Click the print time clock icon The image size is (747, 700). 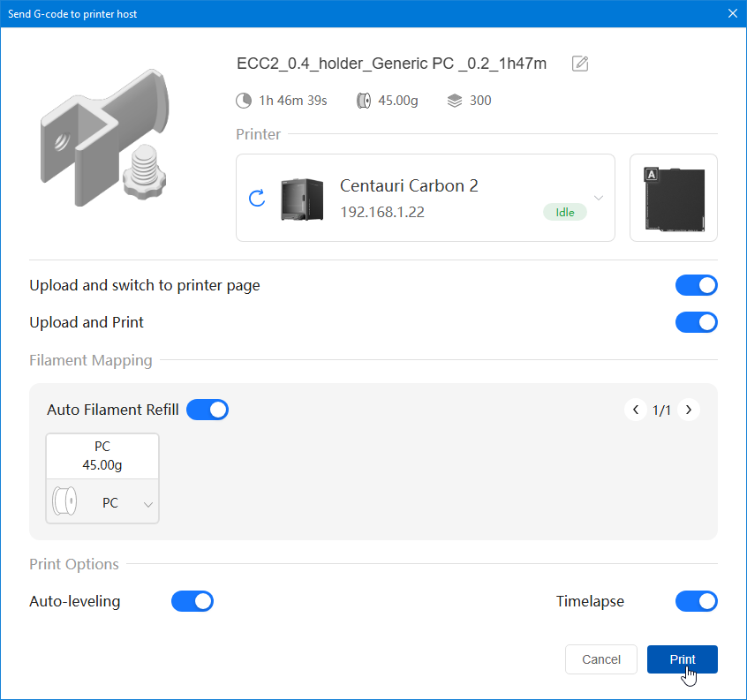pos(244,101)
